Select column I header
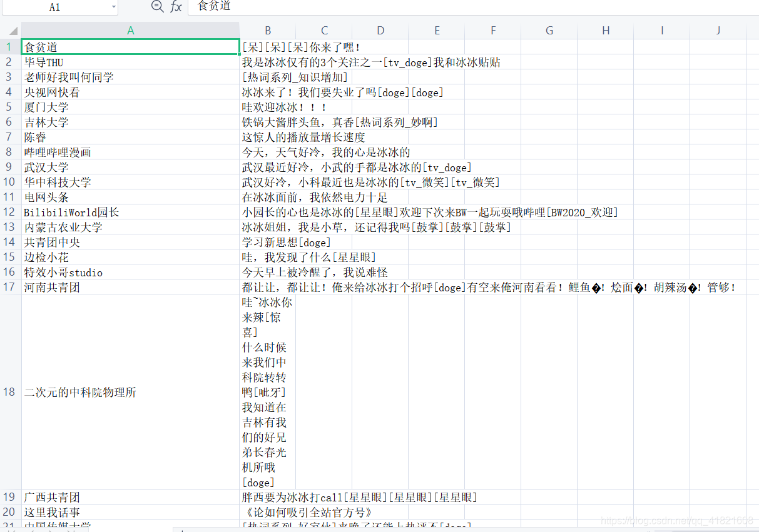This screenshot has width=759, height=532. 662,30
